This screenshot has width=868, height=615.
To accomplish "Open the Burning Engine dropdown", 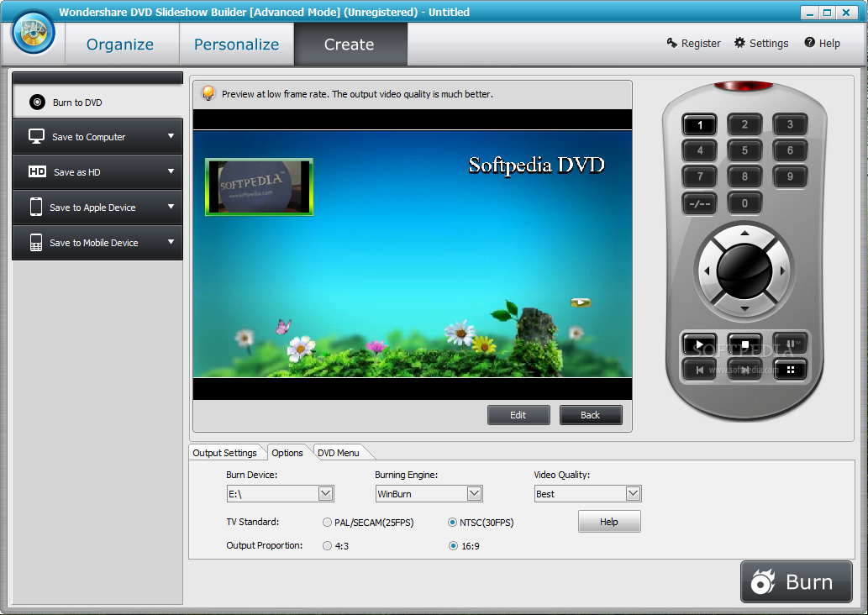I will (475, 493).
